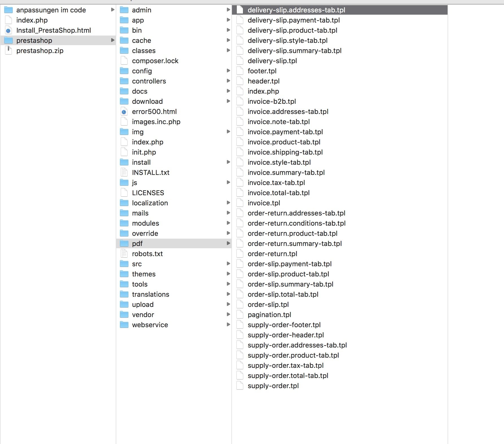The height and width of the screenshot is (444, 504).
Task: Click the folder icon beside webservice
Action: [x=124, y=325]
